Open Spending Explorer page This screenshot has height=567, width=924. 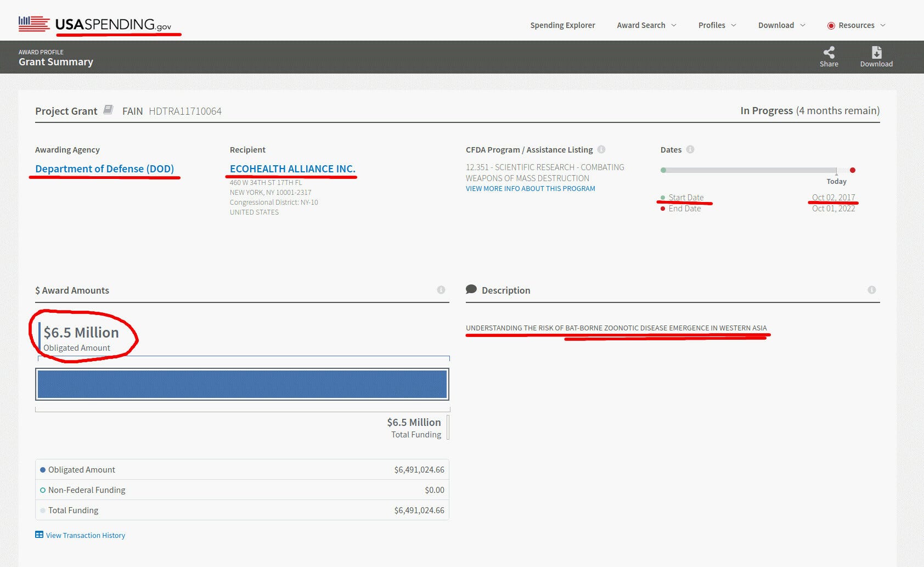(562, 25)
